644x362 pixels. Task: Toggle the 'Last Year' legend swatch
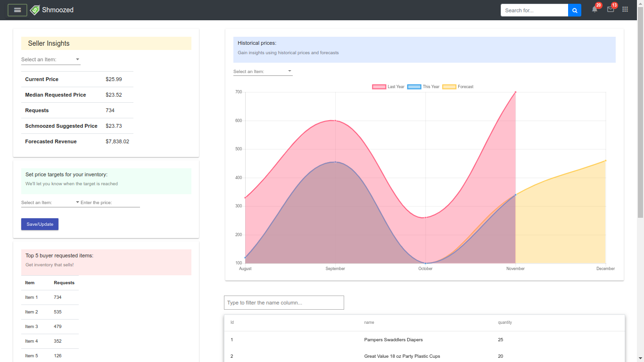click(379, 87)
